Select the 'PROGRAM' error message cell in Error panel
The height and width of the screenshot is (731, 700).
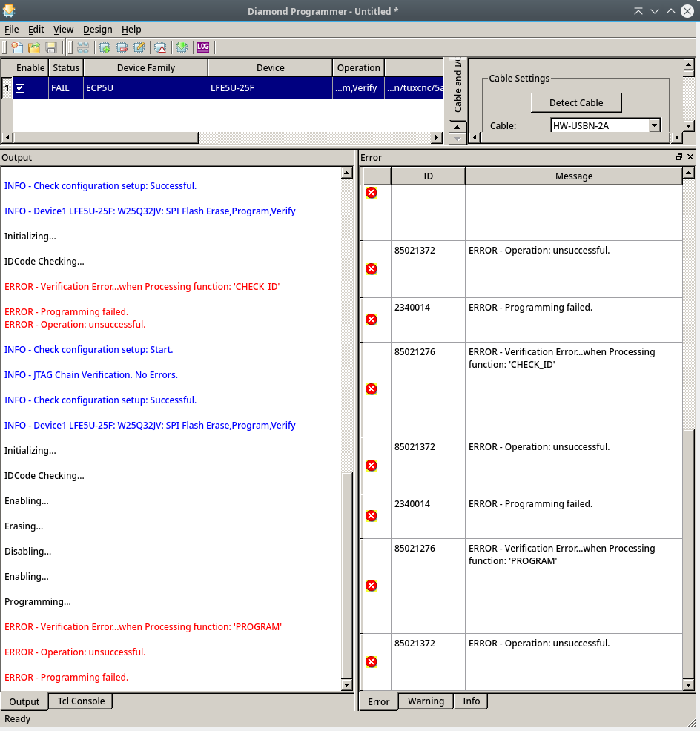(574, 586)
